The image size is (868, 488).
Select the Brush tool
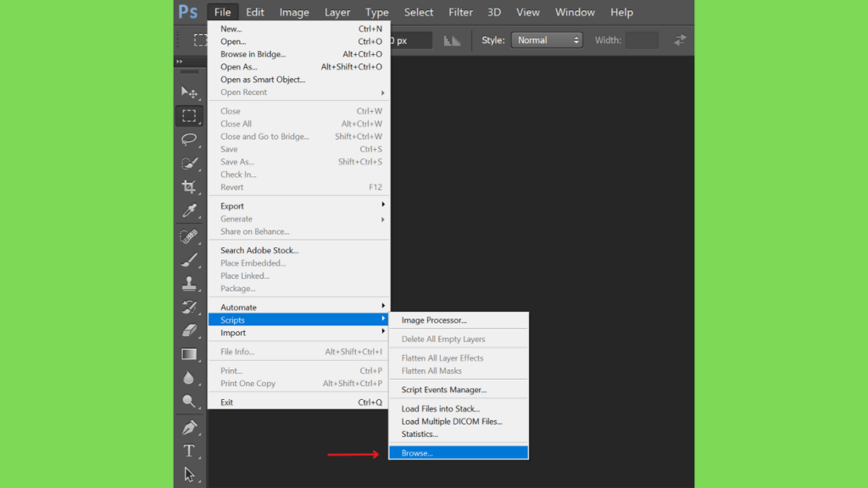[x=189, y=260]
